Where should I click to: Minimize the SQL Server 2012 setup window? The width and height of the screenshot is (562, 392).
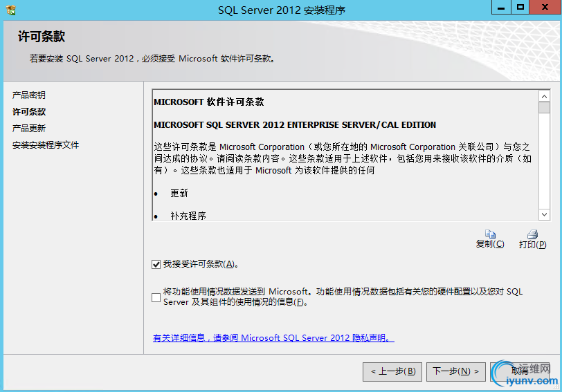pyautogui.click(x=501, y=7)
